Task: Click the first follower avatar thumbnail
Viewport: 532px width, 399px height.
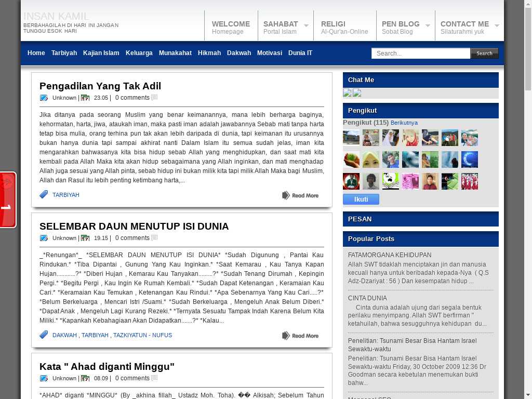Action: pos(351,138)
